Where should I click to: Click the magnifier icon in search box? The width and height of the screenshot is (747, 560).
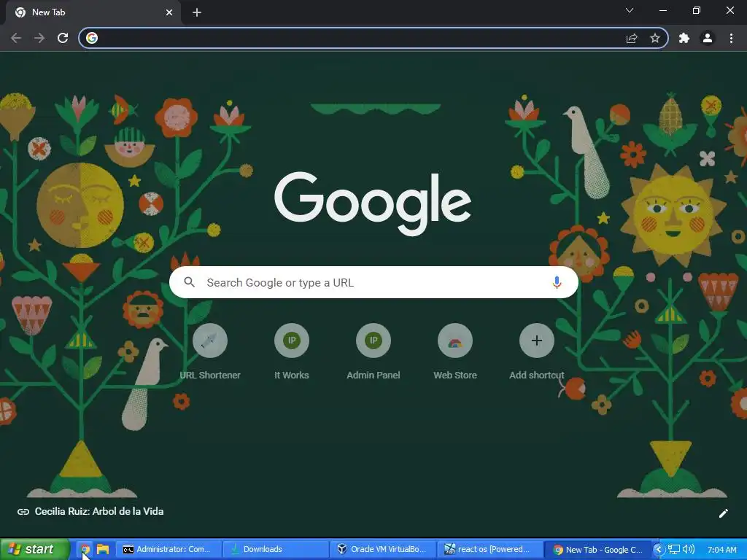189,282
